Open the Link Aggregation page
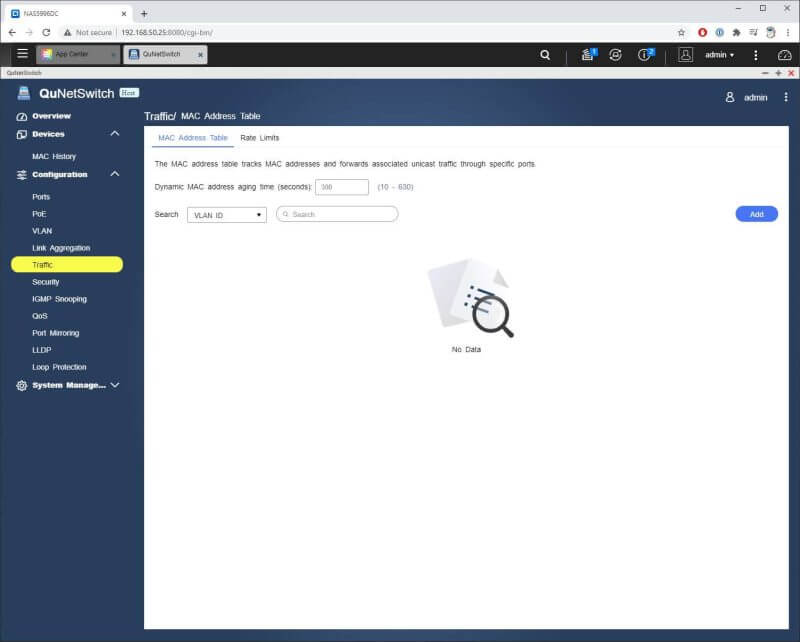 click(x=61, y=248)
